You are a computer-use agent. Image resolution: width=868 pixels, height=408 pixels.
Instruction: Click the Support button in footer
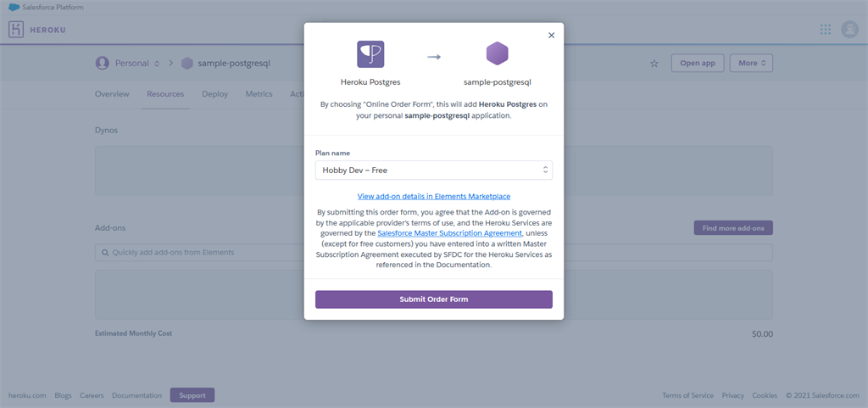(x=192, y=395)
